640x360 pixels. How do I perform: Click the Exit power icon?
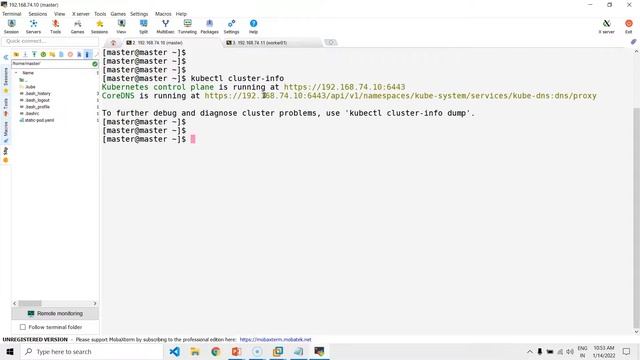tap(629, 27)
